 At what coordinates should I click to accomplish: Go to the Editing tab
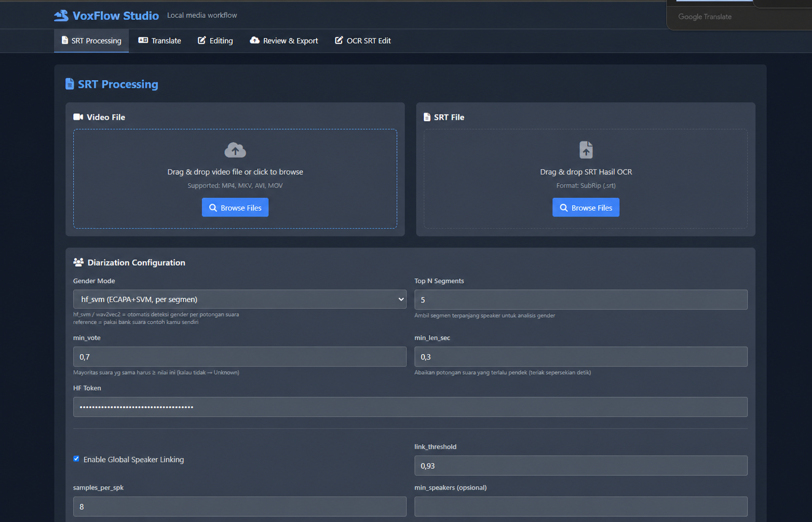coord(215,40)
